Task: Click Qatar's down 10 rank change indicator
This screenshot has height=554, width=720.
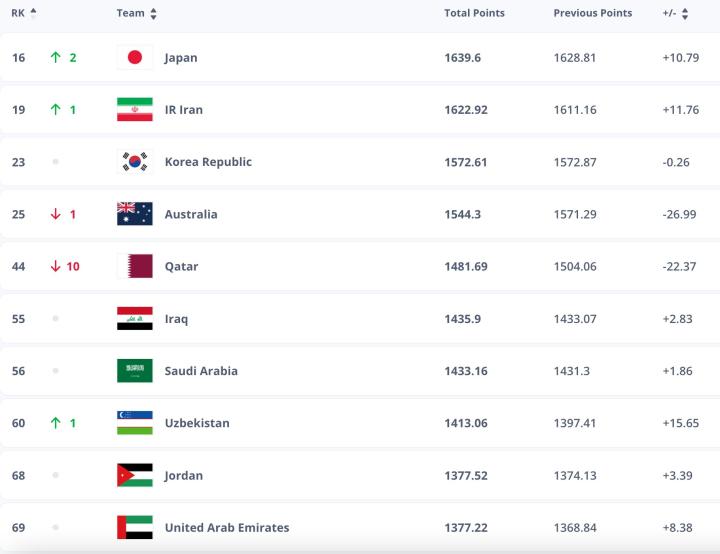Action: [x=65, y=266]
